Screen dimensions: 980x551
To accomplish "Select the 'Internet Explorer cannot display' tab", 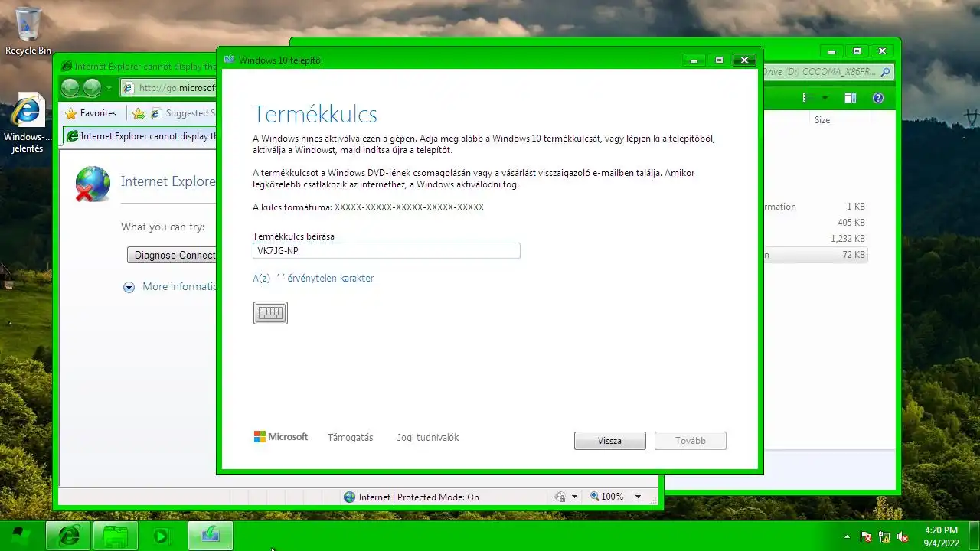I will [x=140, y=136].
